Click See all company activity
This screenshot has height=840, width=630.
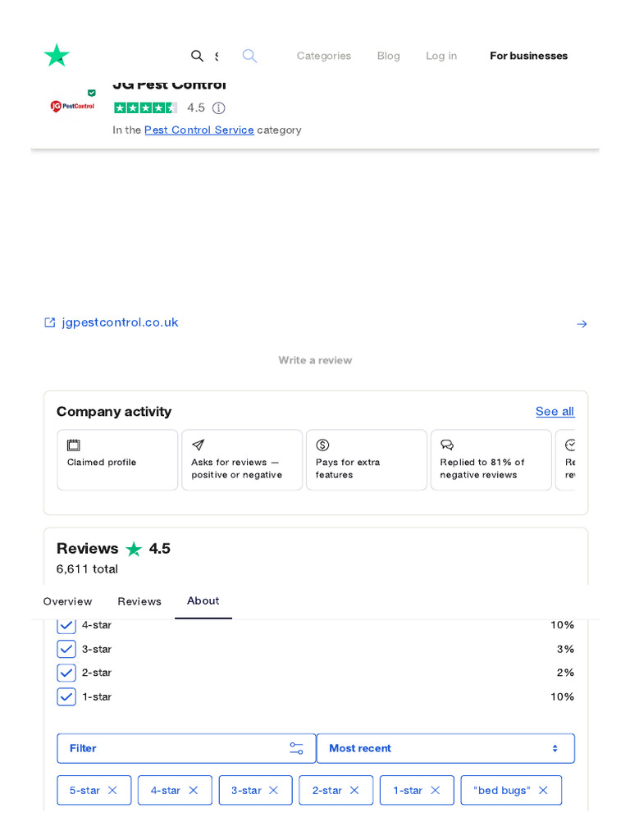click(555, 411)
